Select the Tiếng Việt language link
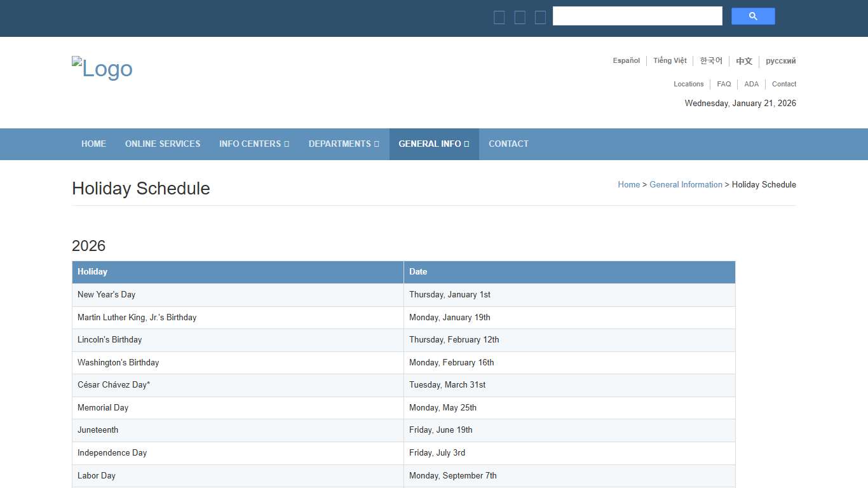The width and height of the screenshot is (868, 488). point(670,61)
